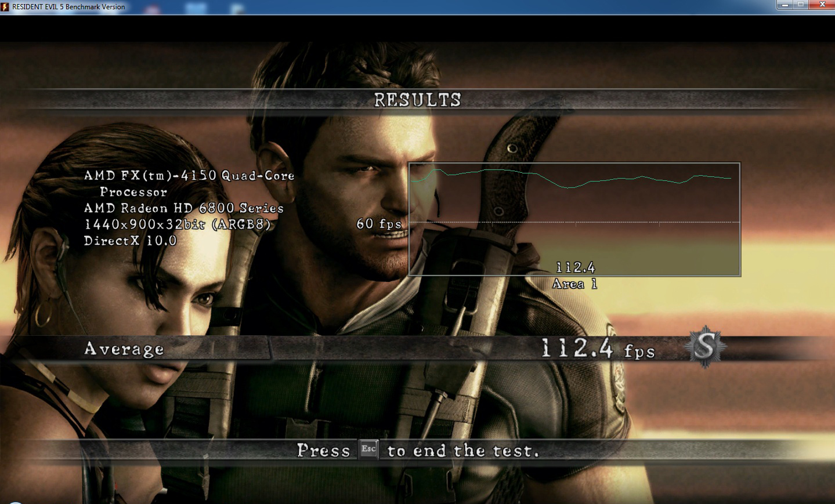The image size is (835, 504).
Task: Click the Resident Evil 5 title bar app icon
Action: (x=5, y=7)
